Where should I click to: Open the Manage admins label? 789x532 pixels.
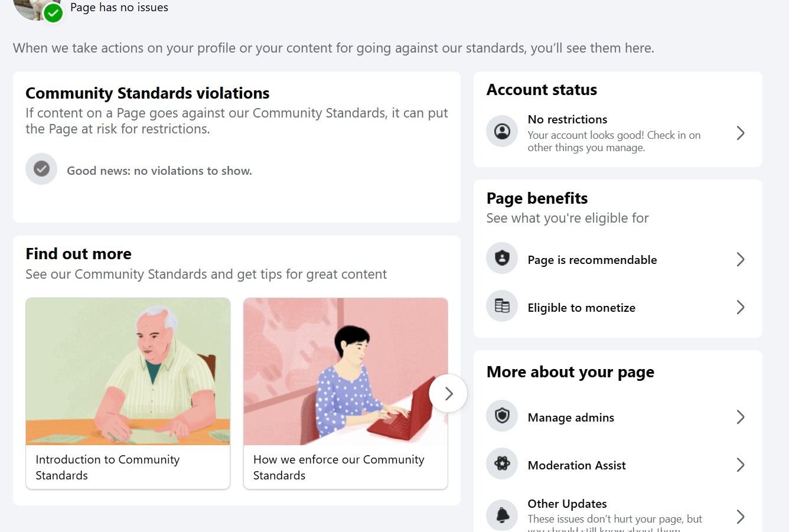point(570,417)
